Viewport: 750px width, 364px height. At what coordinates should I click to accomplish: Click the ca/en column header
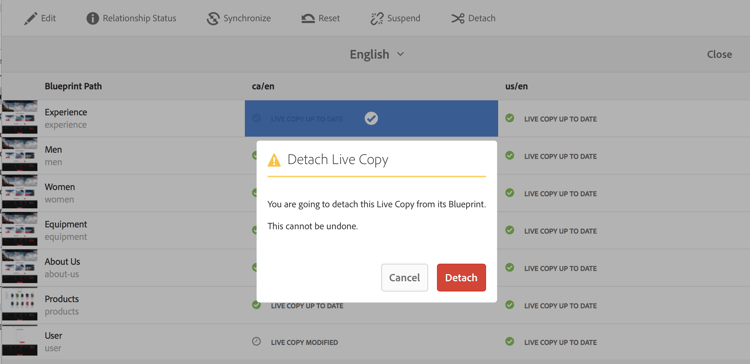pos(263,86)
